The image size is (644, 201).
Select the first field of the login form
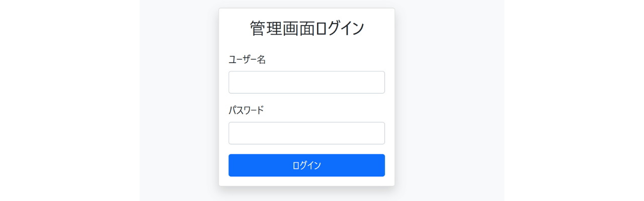pyautogui.click(x=306, y=82)
